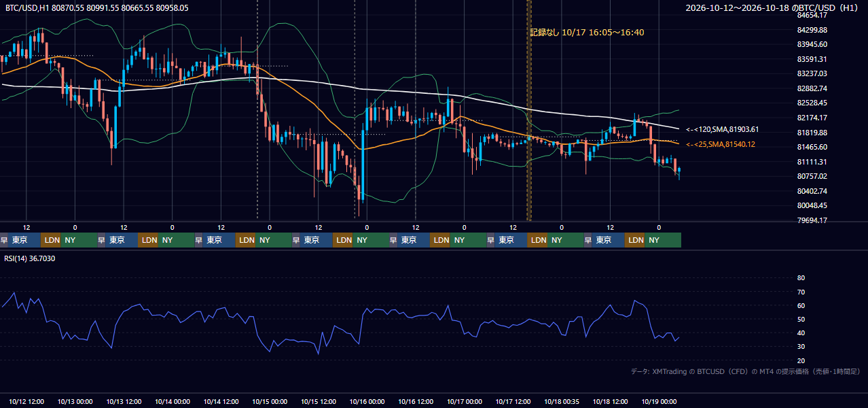The width and height of the screenshot is (868, 408).
Task: Select price axis value 82174.17
Action: (812, 118)
